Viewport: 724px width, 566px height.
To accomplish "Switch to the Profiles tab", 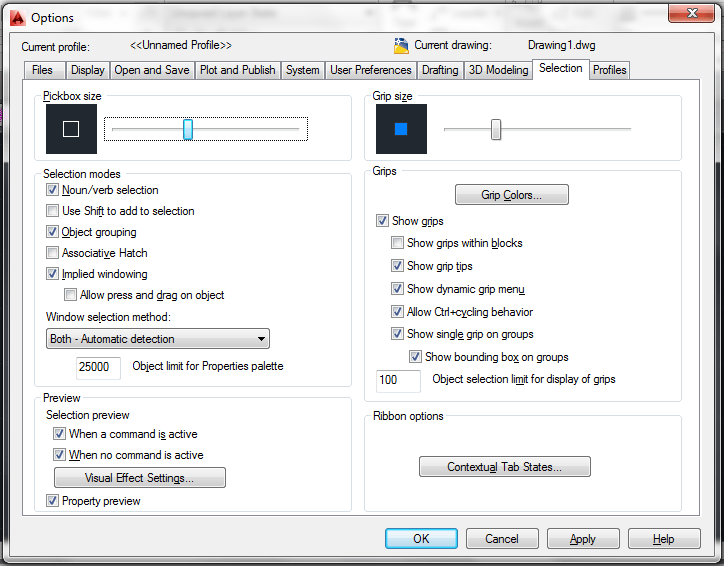I will 609,70.
